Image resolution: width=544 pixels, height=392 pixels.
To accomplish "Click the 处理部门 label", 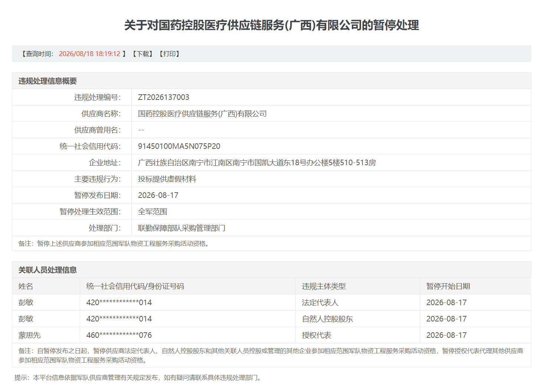I will point(105,228).
